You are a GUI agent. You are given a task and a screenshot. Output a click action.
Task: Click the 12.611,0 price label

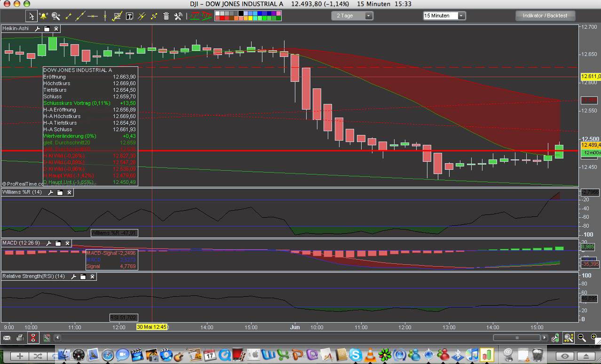[591, 76]
